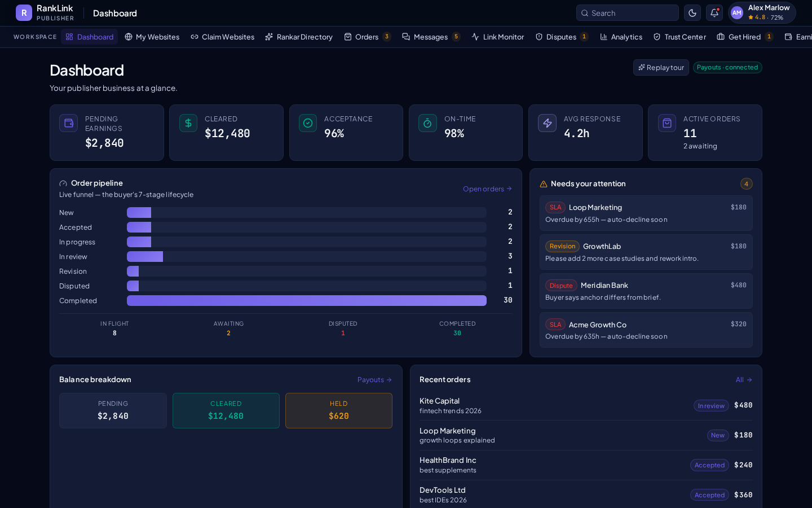
Task: Click the Completed pipeline bar
Action: click(307, 300)
